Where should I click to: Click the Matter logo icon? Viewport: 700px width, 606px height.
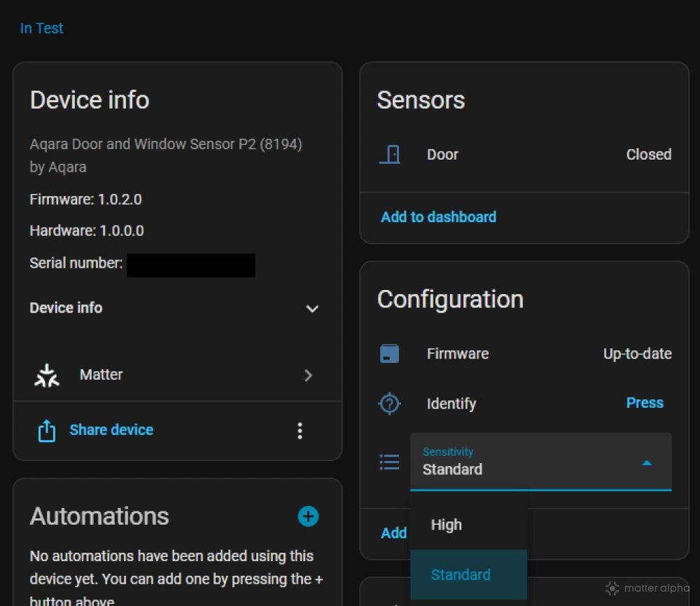point(47,376)
